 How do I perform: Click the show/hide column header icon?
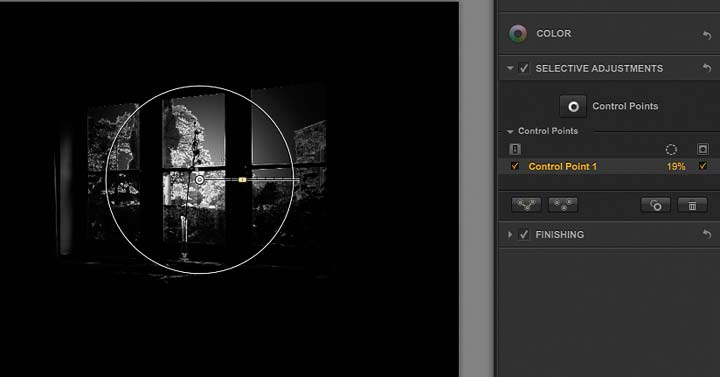pos(515,149)
